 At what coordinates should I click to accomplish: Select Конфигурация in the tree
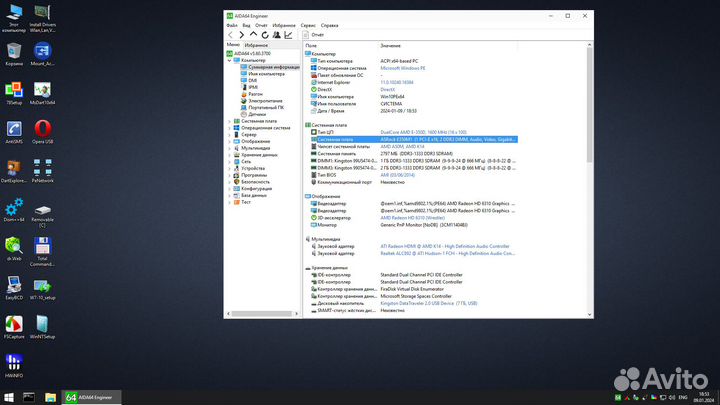click(253, 189)
